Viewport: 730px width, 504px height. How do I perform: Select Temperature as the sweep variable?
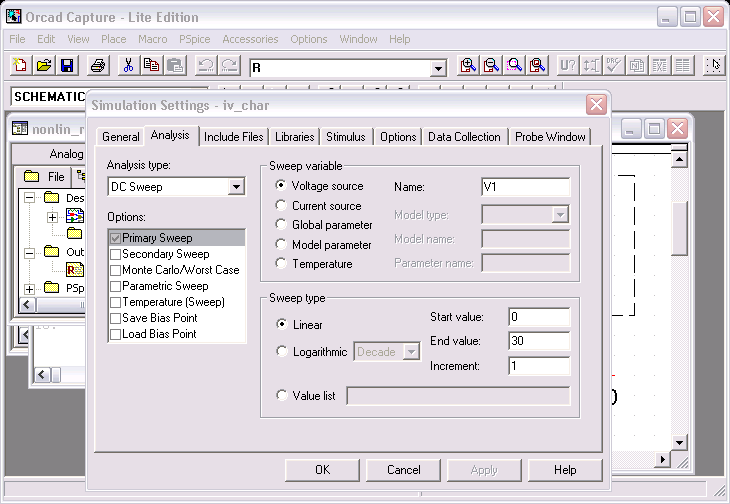click(281, 263)
